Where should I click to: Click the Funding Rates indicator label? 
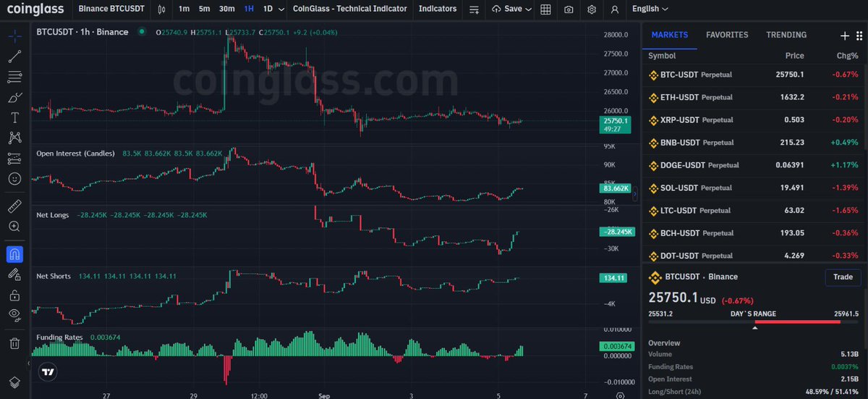point(59,337)
